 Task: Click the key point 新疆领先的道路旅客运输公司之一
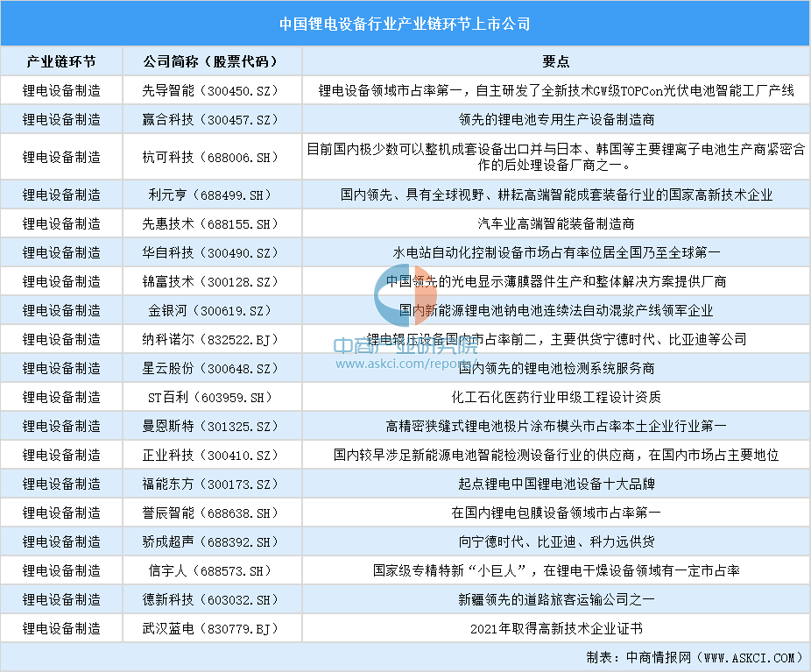(x=556, y=601)
